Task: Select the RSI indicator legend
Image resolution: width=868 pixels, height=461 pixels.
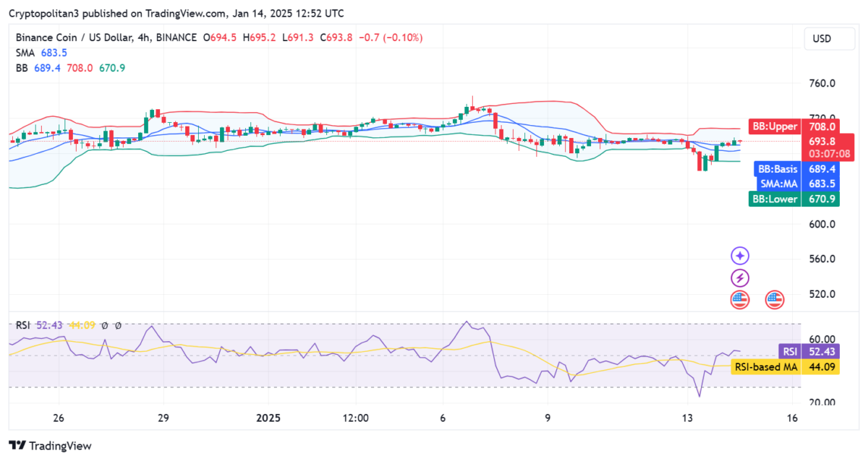Action: 23,325
